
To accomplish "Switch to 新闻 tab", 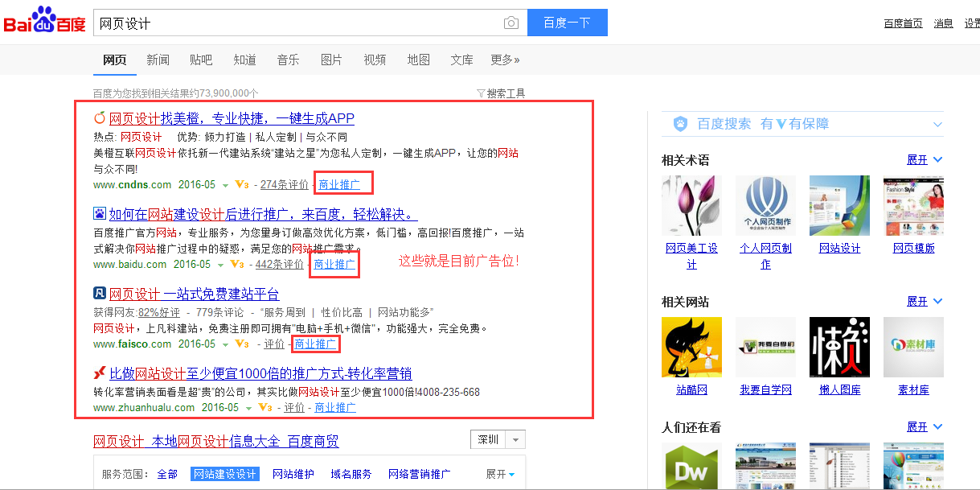I will 158,60.
